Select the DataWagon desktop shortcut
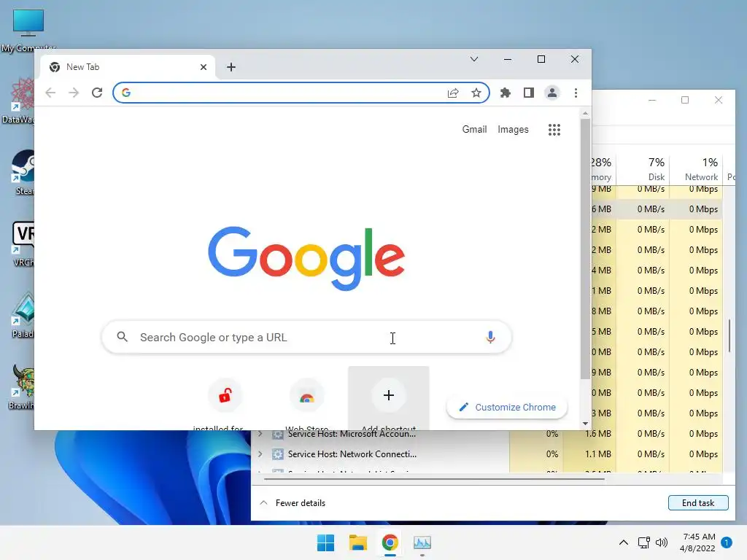The width and height of the screenshot is (747, 560). click(19, 101)
